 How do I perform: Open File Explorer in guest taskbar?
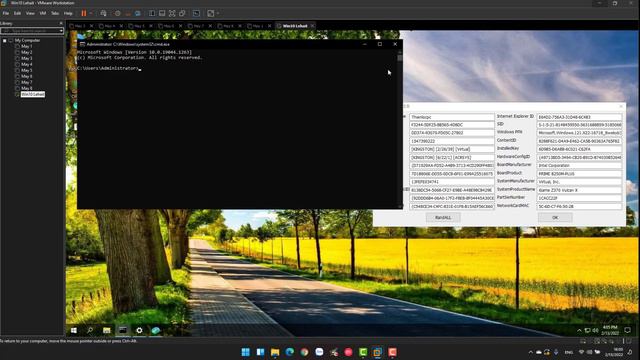pyautogui.click(x=107, y=330)
